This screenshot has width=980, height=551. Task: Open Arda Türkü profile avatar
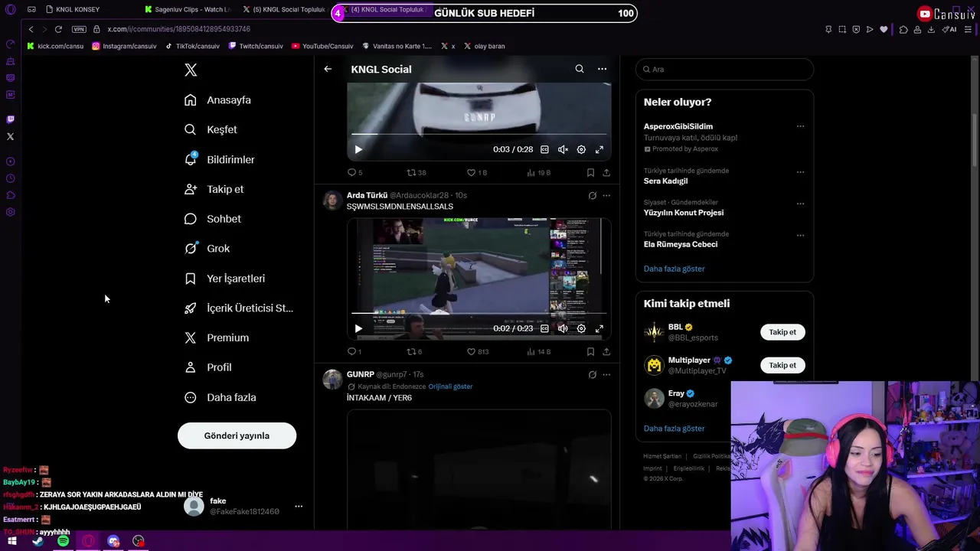[x=332, y=201]
